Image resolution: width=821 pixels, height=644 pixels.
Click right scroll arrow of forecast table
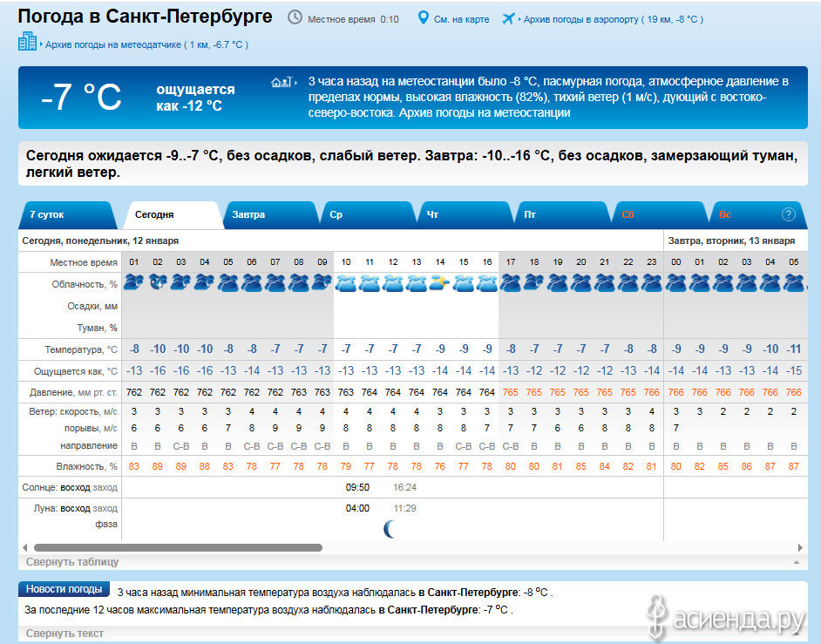tap(800, 548)
